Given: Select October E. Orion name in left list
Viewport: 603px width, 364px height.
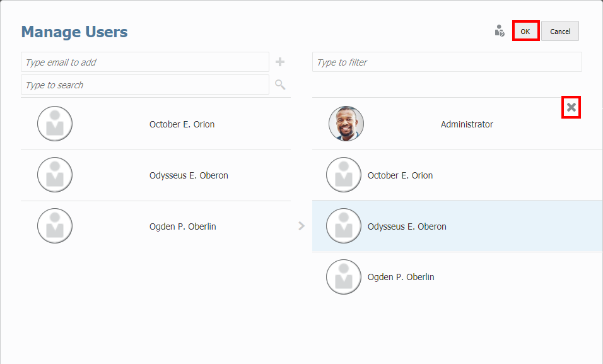Looking at the screenshot, I should coord(182,124).
